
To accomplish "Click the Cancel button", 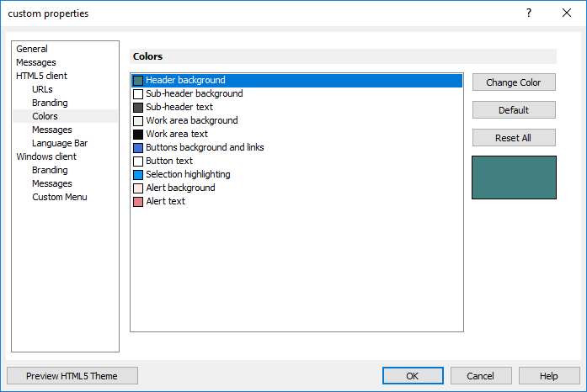I will click(481, 376).
